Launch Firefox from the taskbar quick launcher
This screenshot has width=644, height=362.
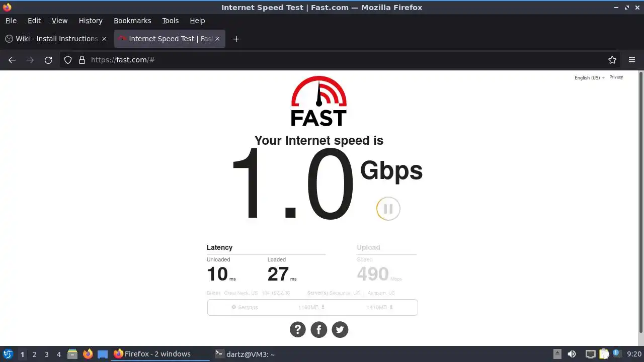88,354
